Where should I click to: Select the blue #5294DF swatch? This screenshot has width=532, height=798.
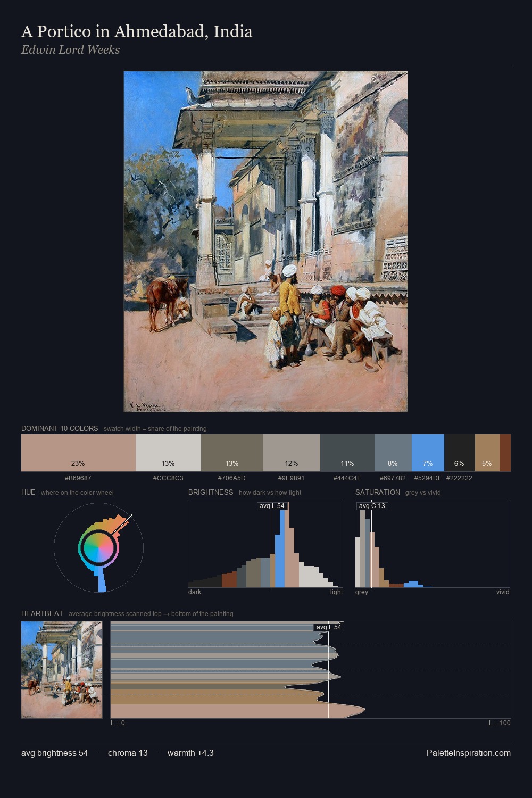pyautogui.click(x=428, y=453)
